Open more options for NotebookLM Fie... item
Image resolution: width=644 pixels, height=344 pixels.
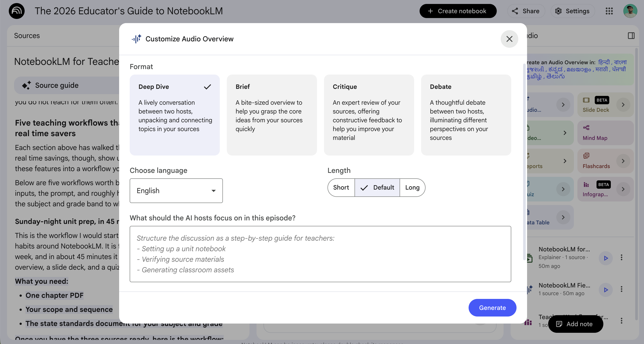click(621, 289)
